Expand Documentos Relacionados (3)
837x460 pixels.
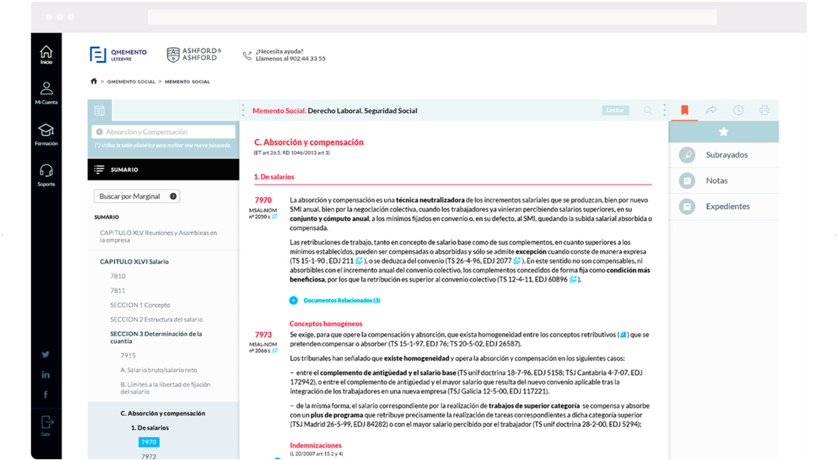(293, 300)
